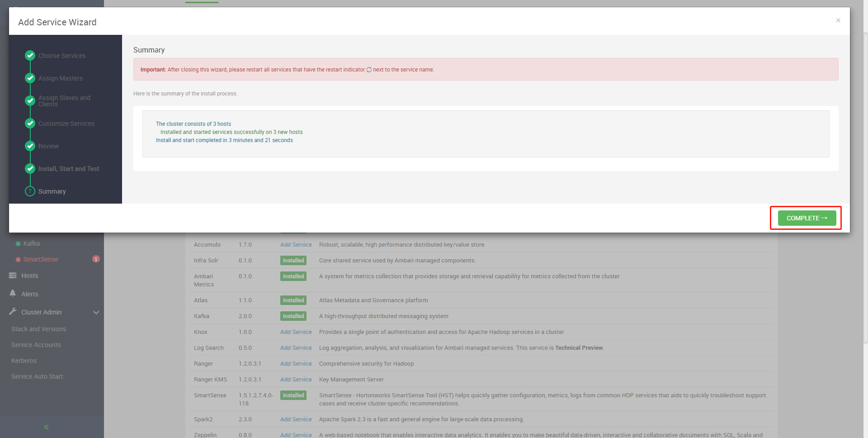Click Installed badge for Atlas

[293, 300]
